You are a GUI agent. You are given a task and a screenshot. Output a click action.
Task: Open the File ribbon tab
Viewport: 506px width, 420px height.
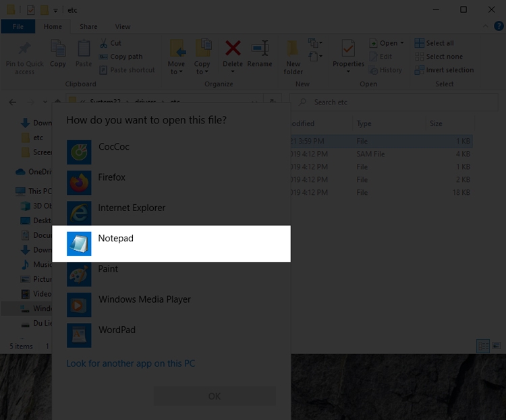18,26
